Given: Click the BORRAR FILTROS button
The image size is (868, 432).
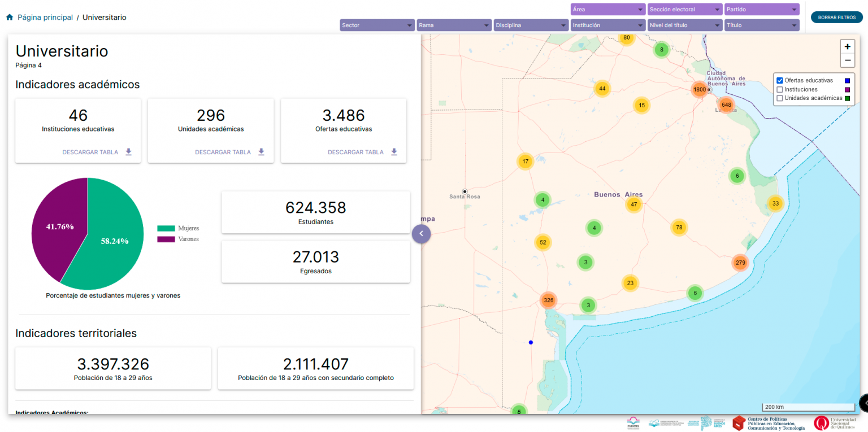Looking at the screenshot, I should click(x=836, y=18).
